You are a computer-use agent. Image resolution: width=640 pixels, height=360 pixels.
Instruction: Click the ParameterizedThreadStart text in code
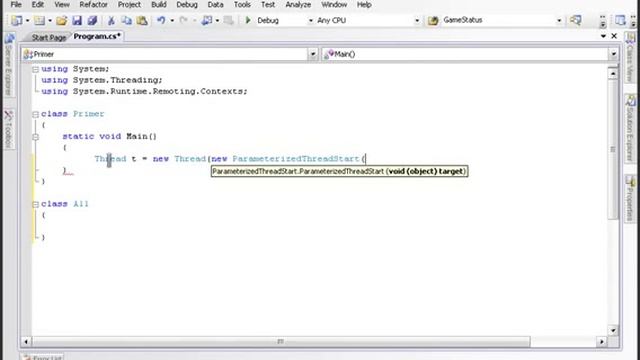coord(296,159)
